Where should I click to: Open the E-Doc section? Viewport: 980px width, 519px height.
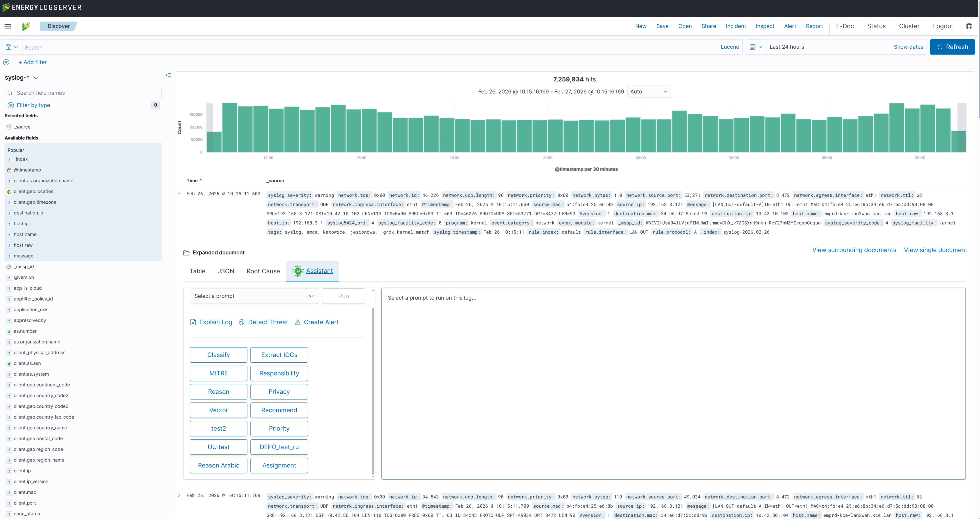pos(845,26)
